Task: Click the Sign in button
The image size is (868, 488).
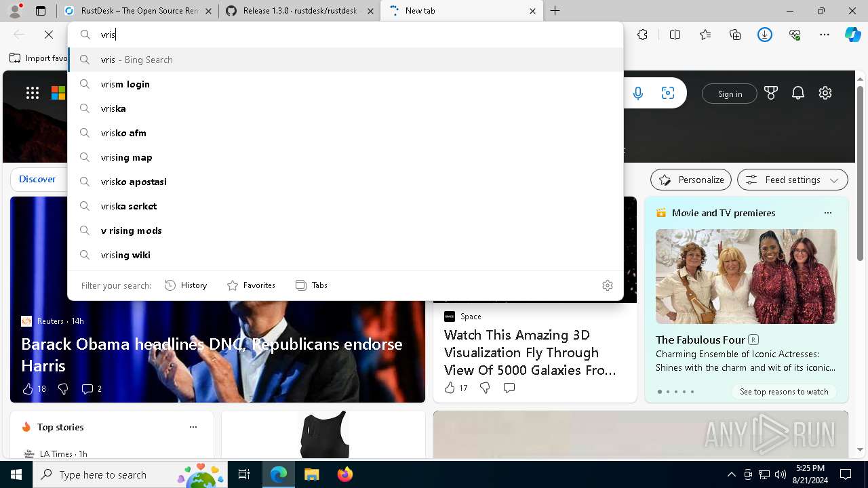Action: click(x=730, y=94)
